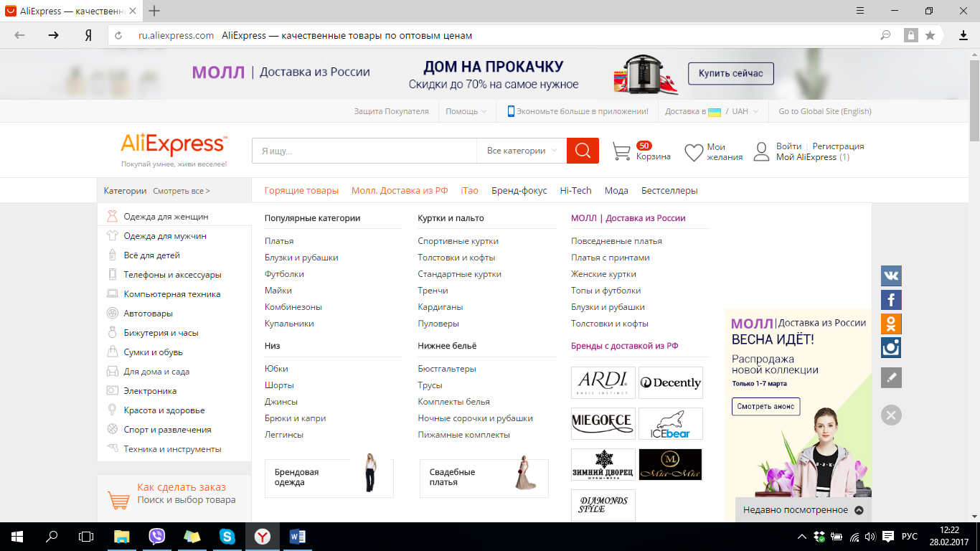Click the Купить сейчас button
980x551 pixels.
point(731,73)
